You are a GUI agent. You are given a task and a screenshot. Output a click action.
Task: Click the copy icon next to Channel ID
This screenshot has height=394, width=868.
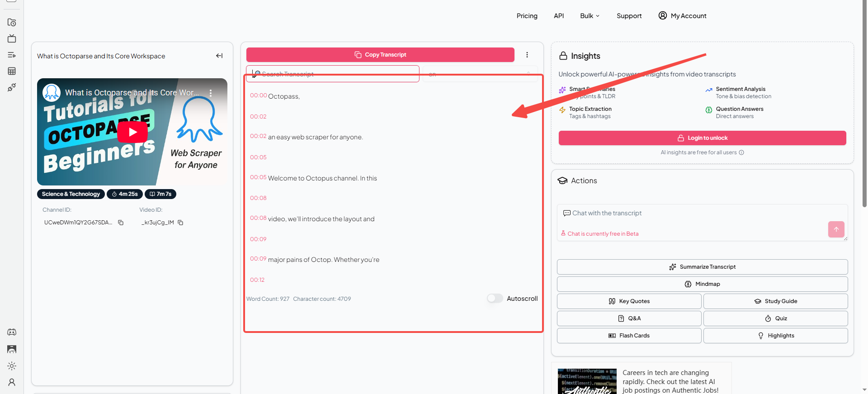pos(121,223)
